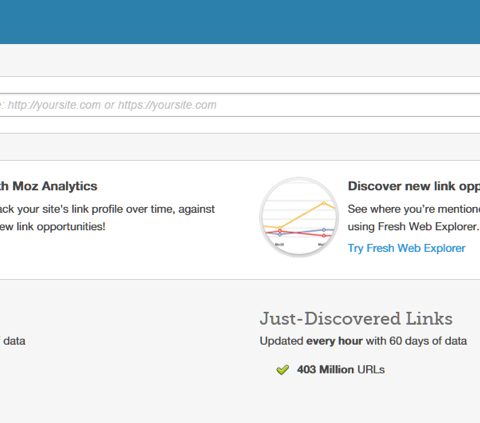Click the 'using Fresh Web Explorer.' text
480x423 pixels.
(x=413, y=227)
